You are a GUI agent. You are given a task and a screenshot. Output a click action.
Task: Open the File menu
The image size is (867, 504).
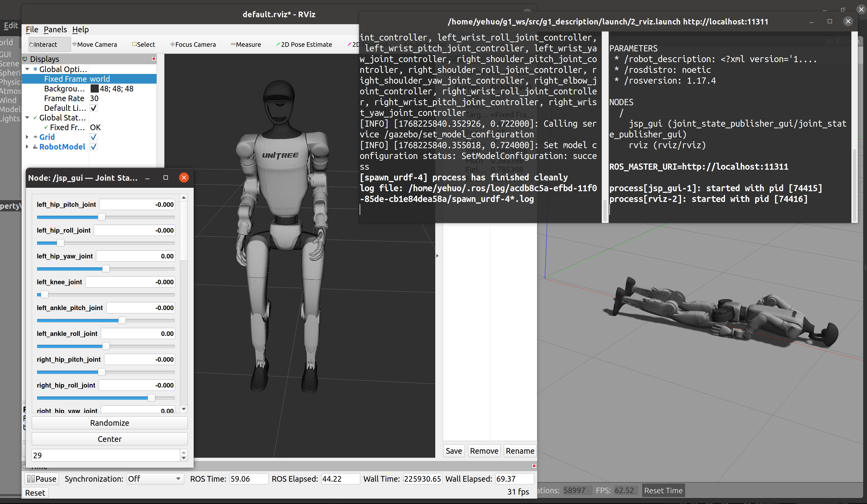point(32,30)
